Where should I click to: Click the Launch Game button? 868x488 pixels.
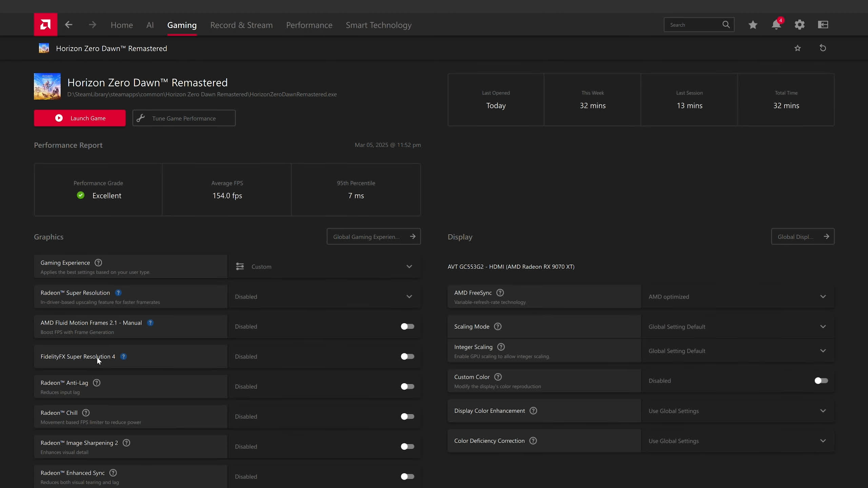(80, 118)
